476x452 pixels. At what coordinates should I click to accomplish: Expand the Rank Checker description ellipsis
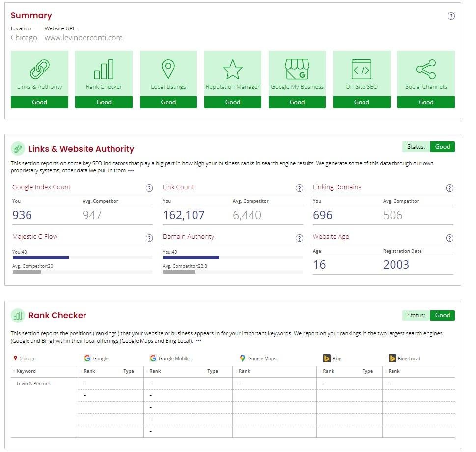198,341
